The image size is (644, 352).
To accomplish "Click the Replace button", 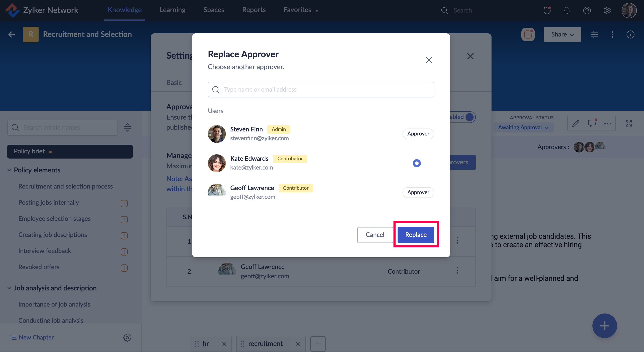I will pyautogui.click(x=416, y=235).
